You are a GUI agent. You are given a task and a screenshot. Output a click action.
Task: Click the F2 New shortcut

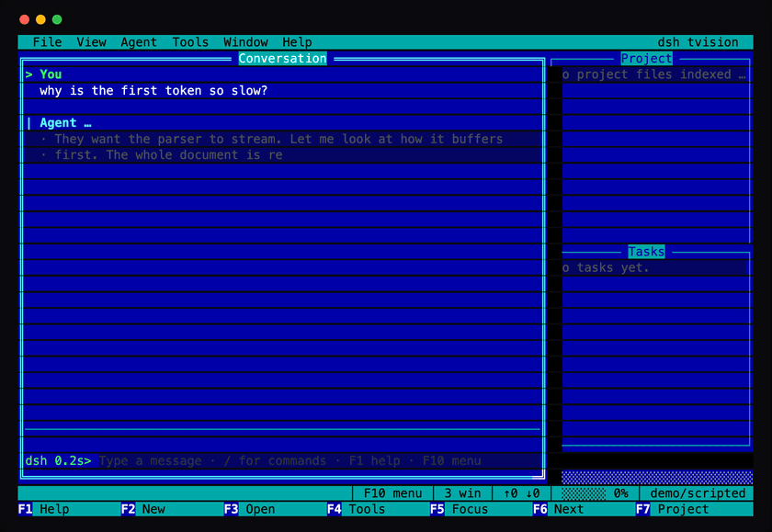(x=143, y=509)
